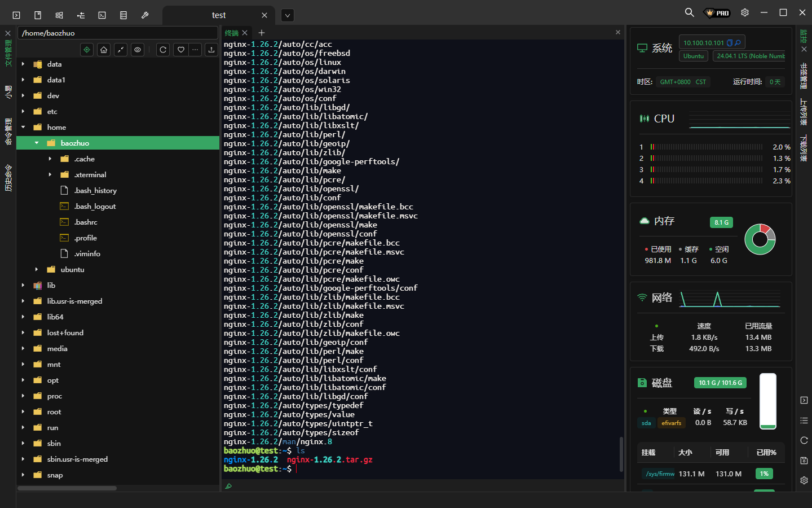Switch to the test session tab
The image size is (812, 508).
(219, 15)
